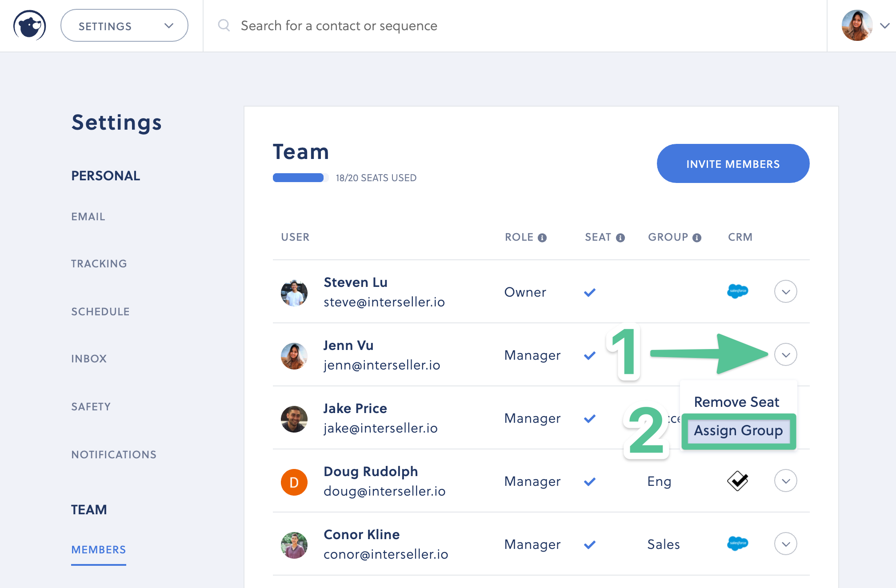
Task: Open the SETTINGS dropdown
Action: (124, 25)
